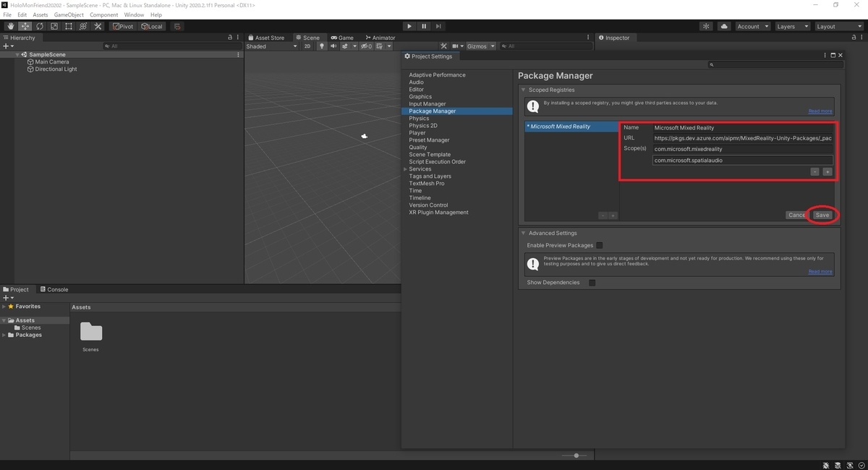Select the Move tool

25,26
